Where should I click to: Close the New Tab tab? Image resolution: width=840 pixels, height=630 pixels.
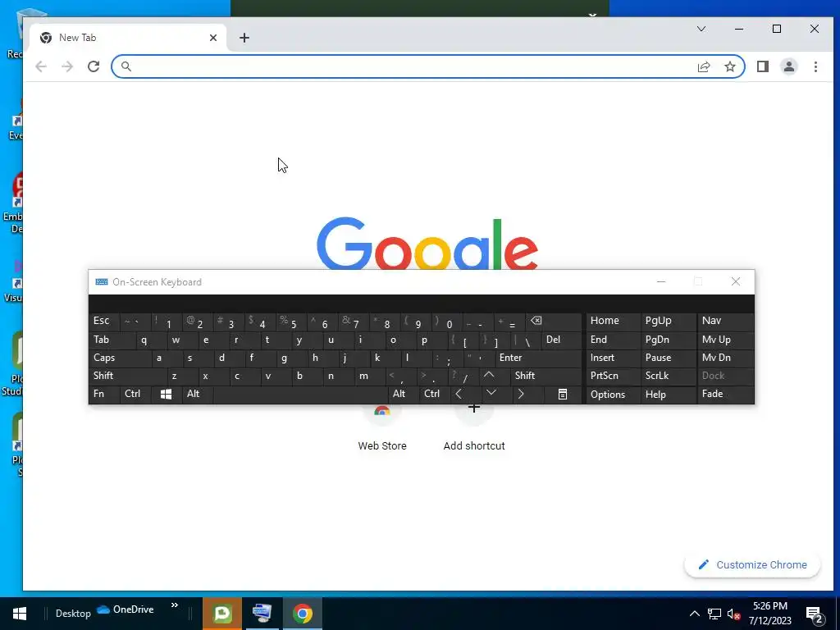[x=213, y=38]
